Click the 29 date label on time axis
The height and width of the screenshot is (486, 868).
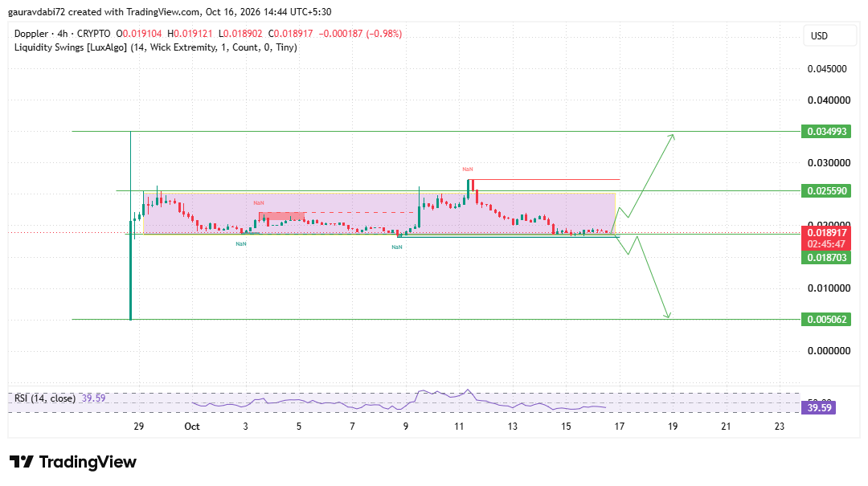point(139,427)
